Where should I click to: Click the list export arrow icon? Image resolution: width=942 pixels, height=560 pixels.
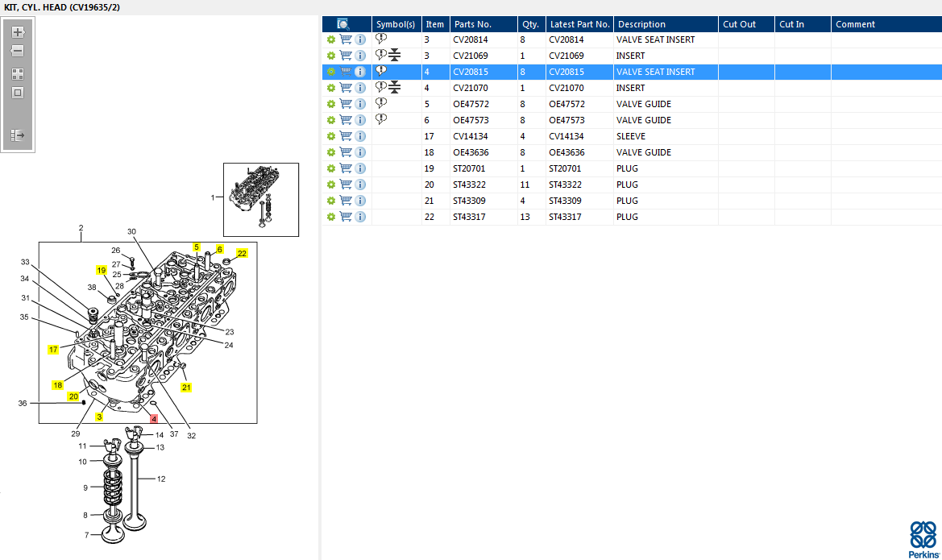[18, 135]
